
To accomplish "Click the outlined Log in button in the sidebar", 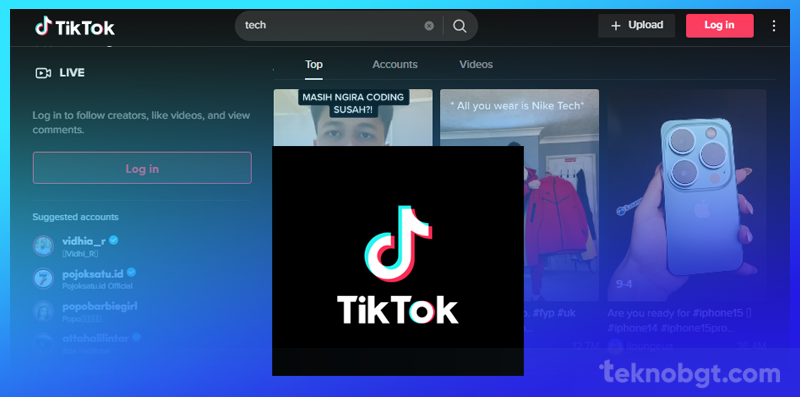I will [142, 168].
